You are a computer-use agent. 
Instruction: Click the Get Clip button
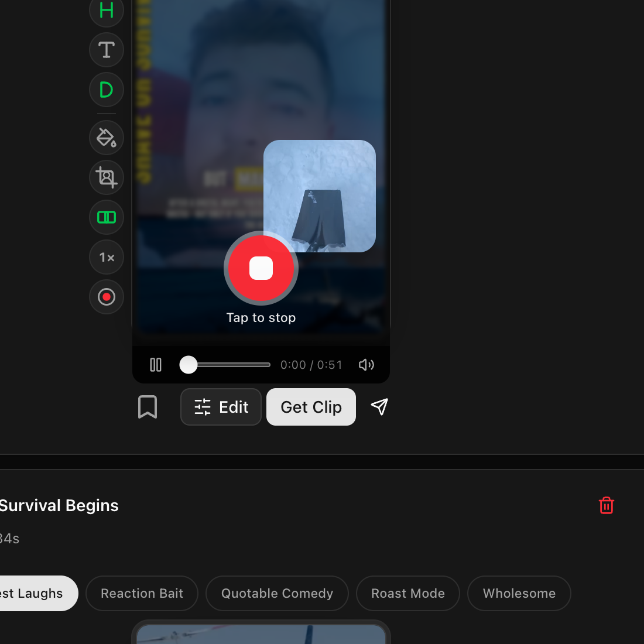pyautogui.click(x=311, y=407)
